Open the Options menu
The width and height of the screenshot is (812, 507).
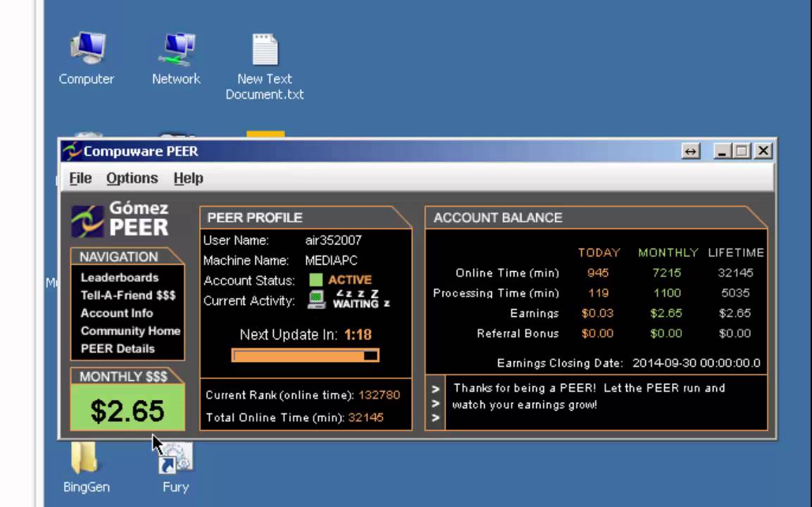point(132,178)
